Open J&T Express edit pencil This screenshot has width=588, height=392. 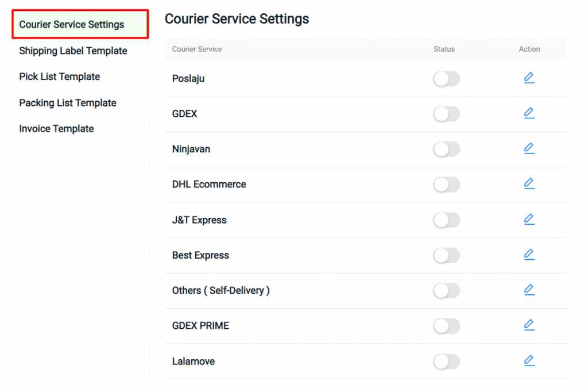pyautogui.click(x=529, y=220)
